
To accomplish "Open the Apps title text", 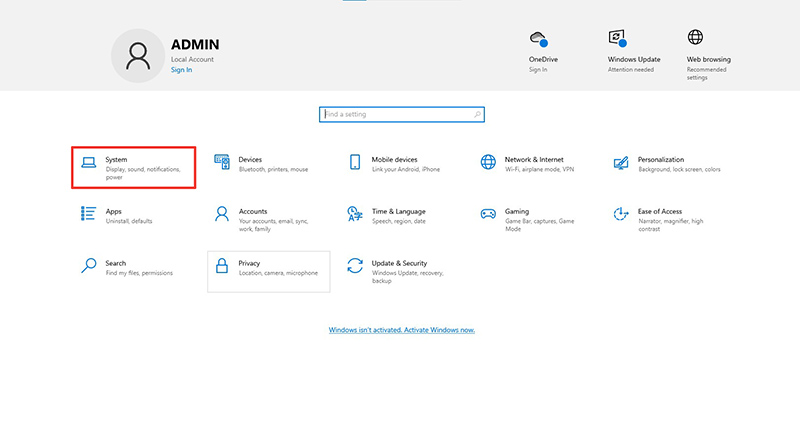I will [x=114, y=211].
